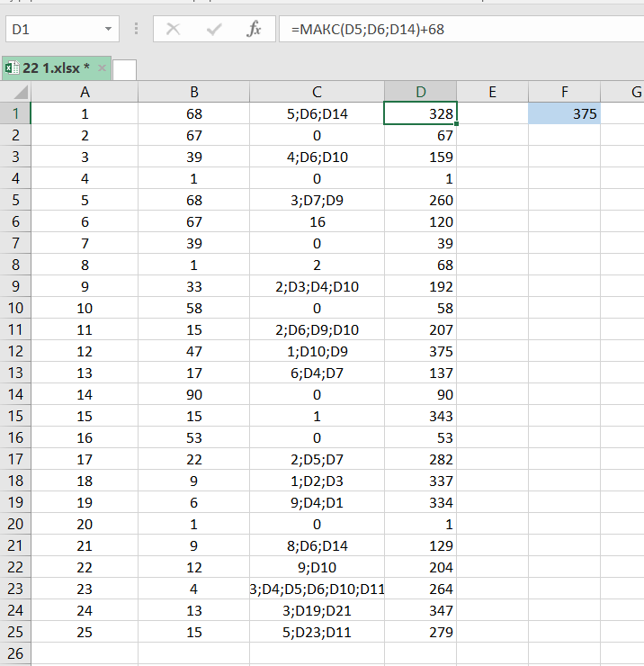Select cell B14 containing 90
644x666 pixels.
[193, 394]
